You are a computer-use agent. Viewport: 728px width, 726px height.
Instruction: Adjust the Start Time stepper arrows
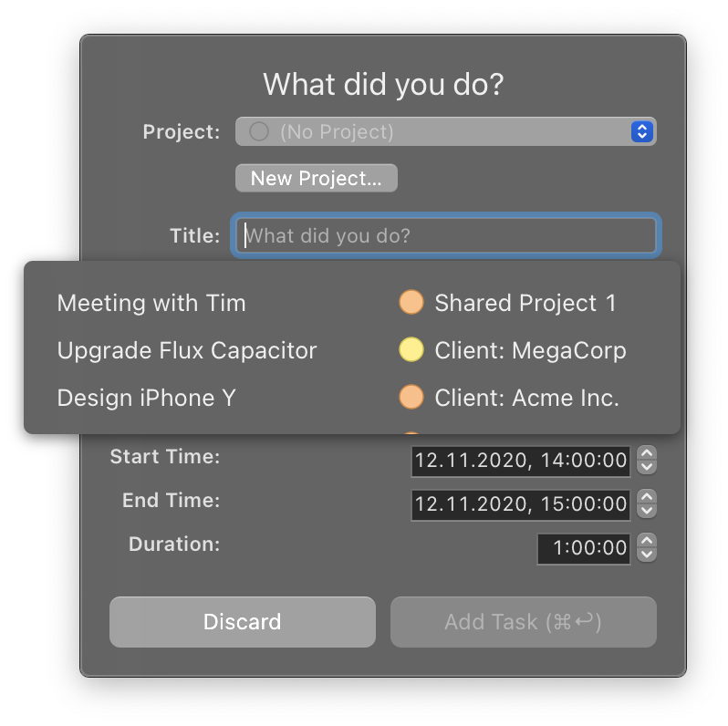(647, 461)
